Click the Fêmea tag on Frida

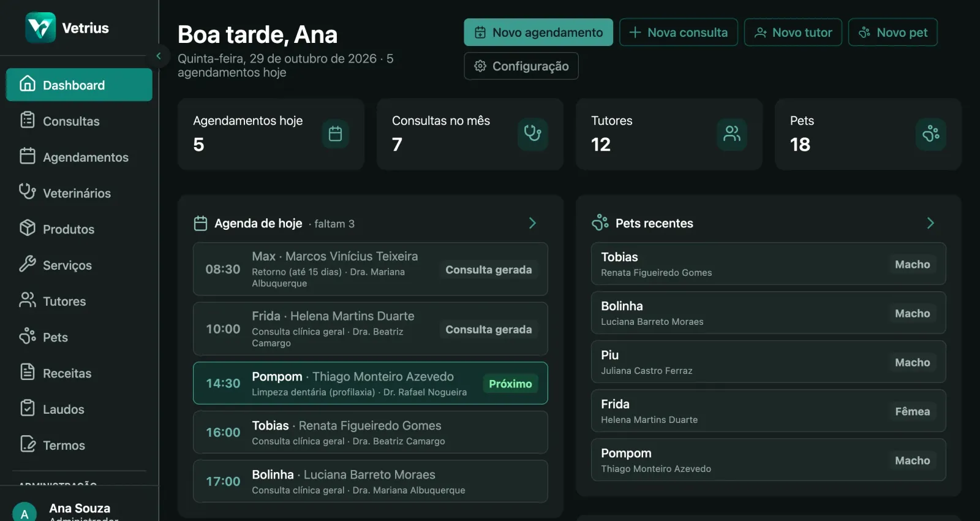point(913,412)
